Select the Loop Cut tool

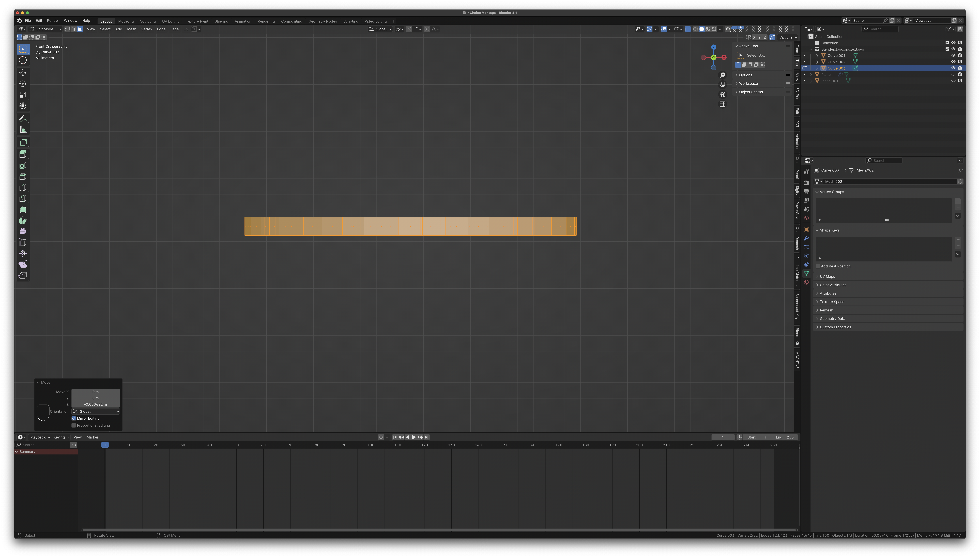click(x=23, y=187)
